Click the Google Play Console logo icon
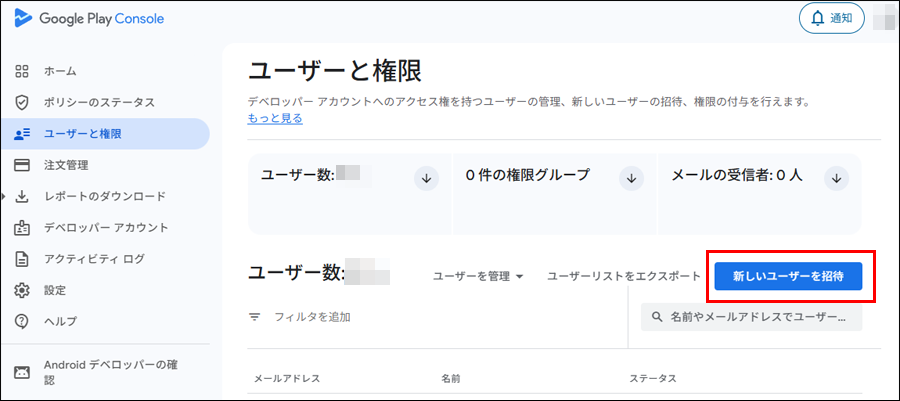The width and height of the screenshot is (900, 401). (x=23, y=18)
